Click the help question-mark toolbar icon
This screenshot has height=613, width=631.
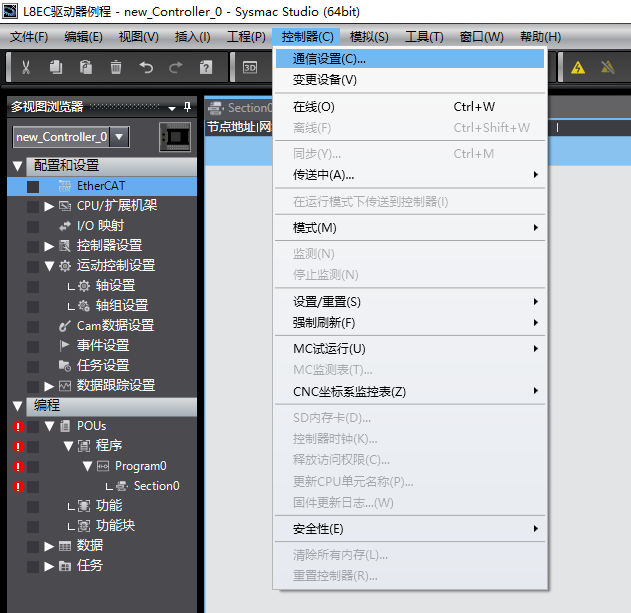coord(206,67)
